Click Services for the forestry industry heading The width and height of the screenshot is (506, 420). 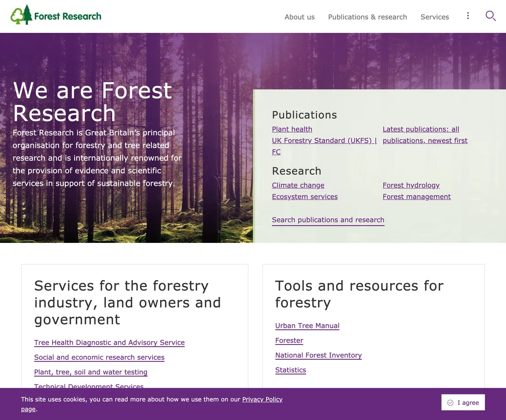[127, 302]
